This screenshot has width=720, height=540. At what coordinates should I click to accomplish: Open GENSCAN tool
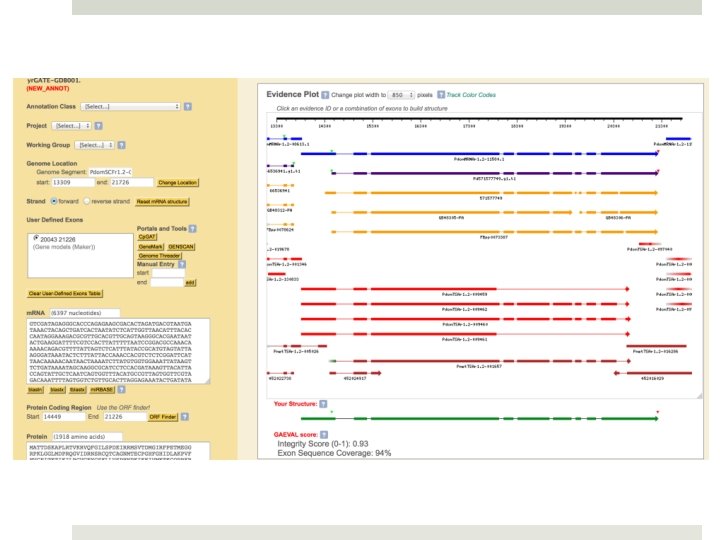pyautogui.click(x=180, y=247)
